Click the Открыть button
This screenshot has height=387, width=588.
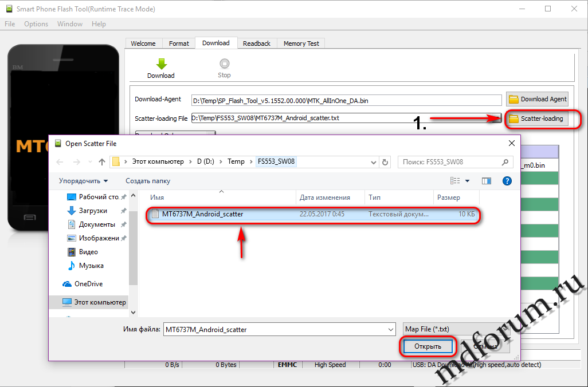point(428,346)
